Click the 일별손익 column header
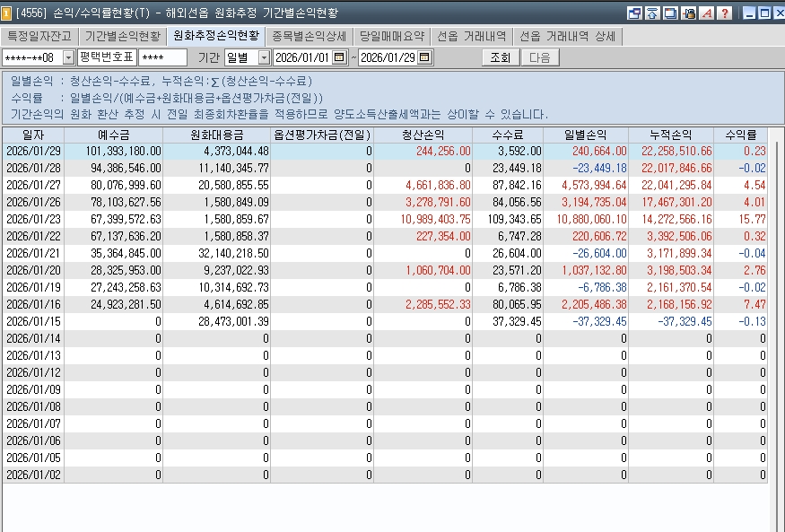This screenshot has height=532, width=785. 586,135
